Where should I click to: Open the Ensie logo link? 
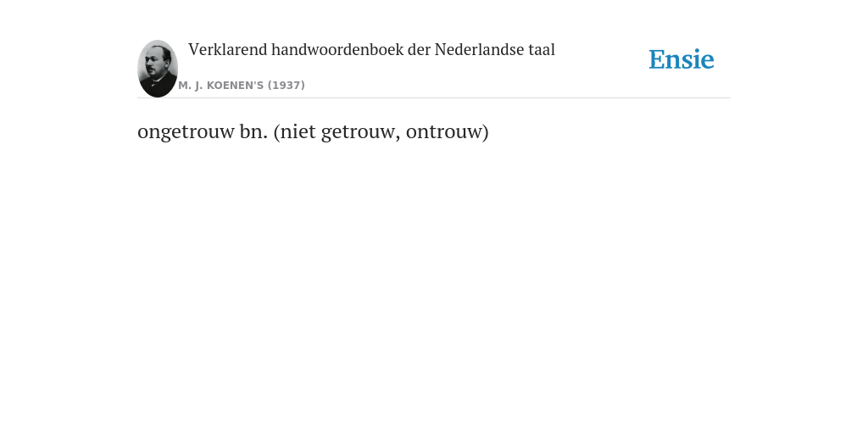682,59
